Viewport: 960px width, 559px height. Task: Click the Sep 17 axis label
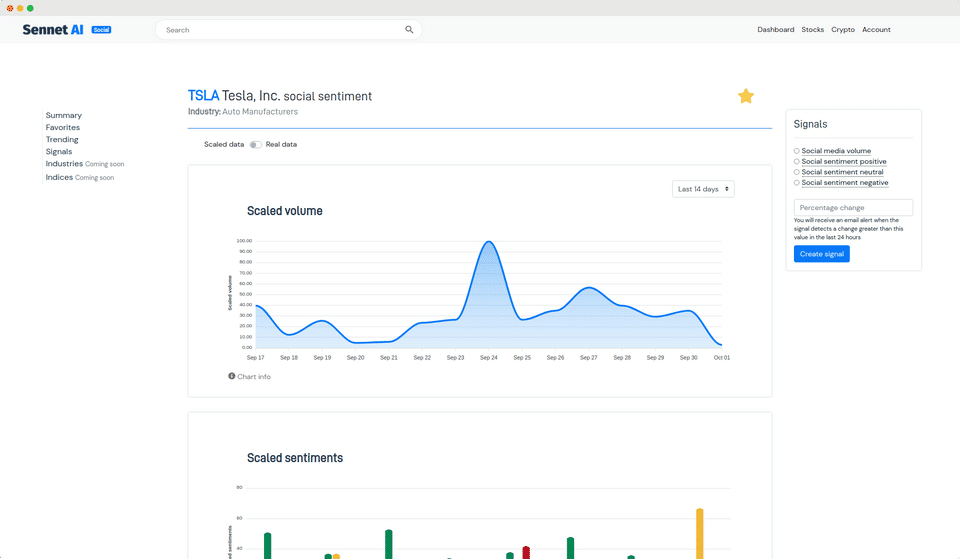point(255,358)
